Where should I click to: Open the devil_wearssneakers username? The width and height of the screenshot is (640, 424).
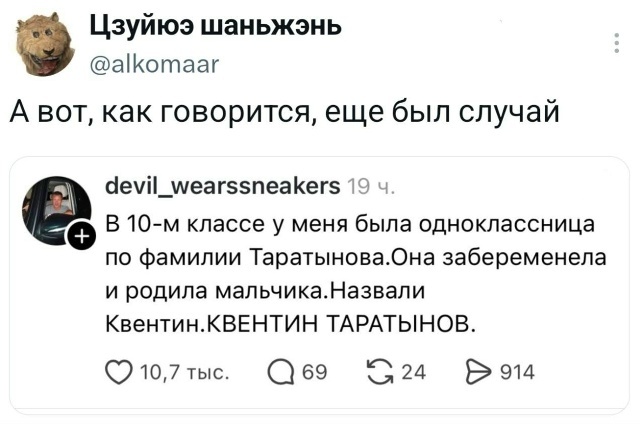pyautogui.click(x=223, y=186)
